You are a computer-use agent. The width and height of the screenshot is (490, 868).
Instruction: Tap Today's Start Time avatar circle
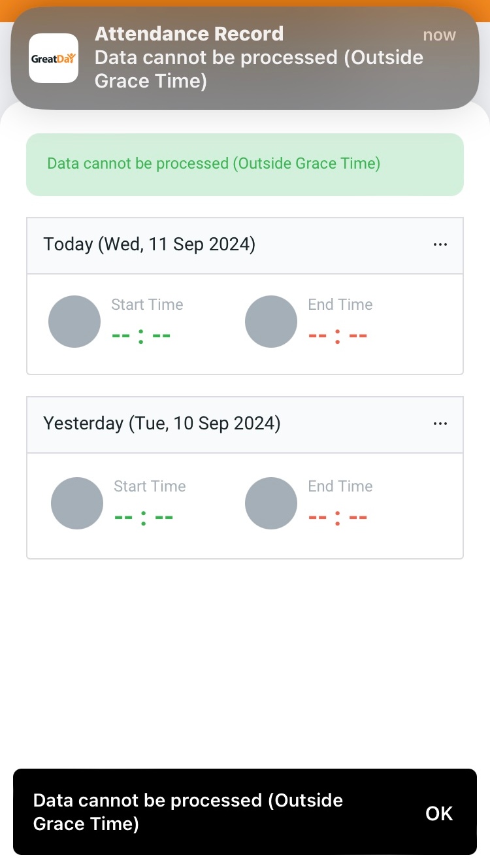[x=74, y=322]
